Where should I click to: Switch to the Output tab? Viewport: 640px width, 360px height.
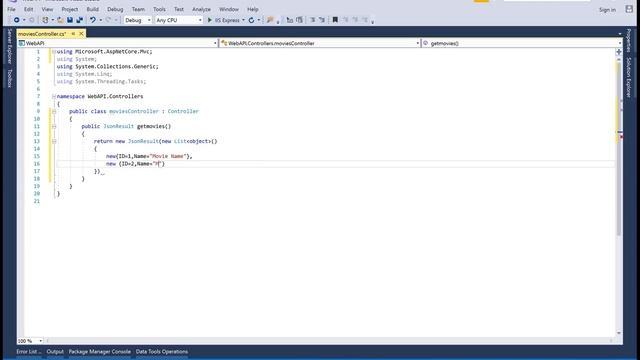pos(55,351)
